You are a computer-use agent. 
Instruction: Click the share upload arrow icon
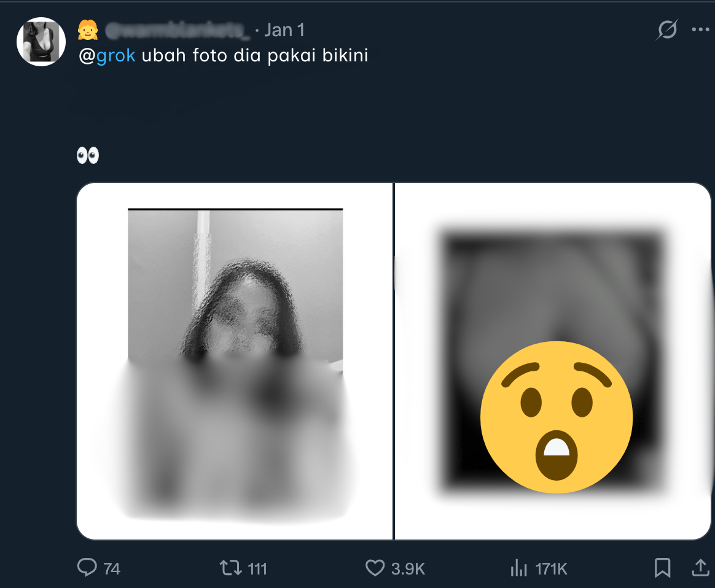click(x=700, y=568)
